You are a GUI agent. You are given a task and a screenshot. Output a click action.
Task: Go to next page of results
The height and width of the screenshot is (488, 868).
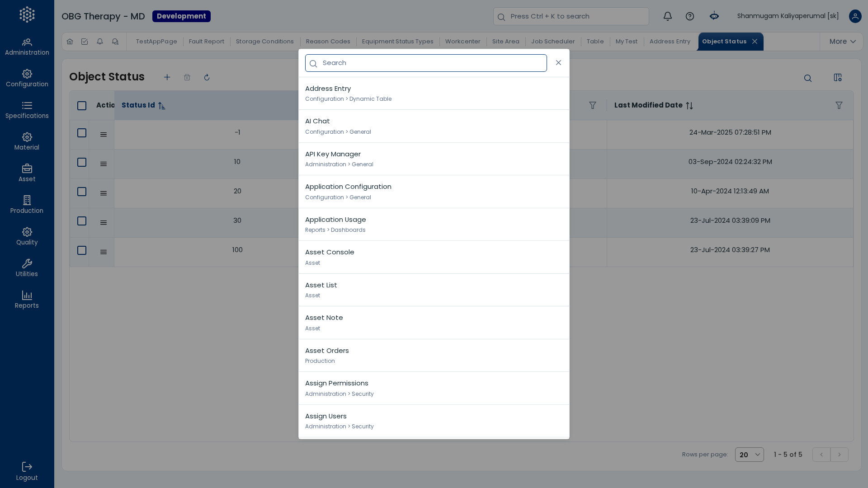[840, 455]
